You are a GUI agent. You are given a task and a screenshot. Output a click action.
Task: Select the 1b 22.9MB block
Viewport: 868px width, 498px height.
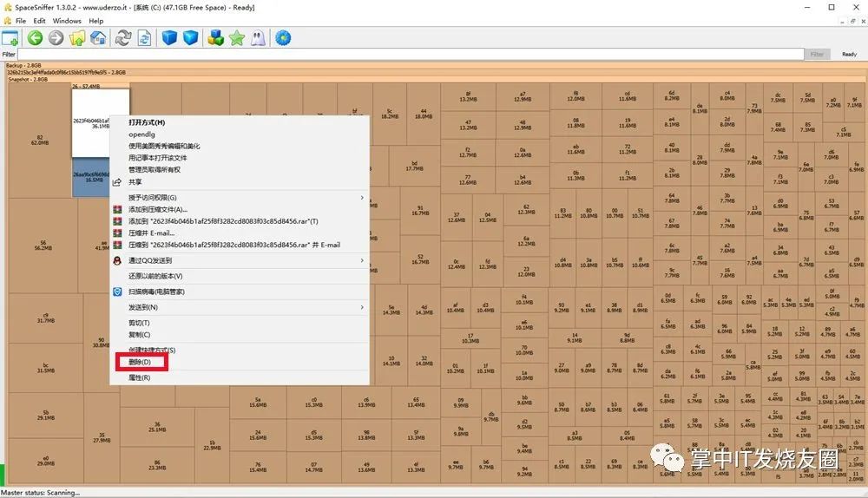pyautogui.click(x=212, y=445)
